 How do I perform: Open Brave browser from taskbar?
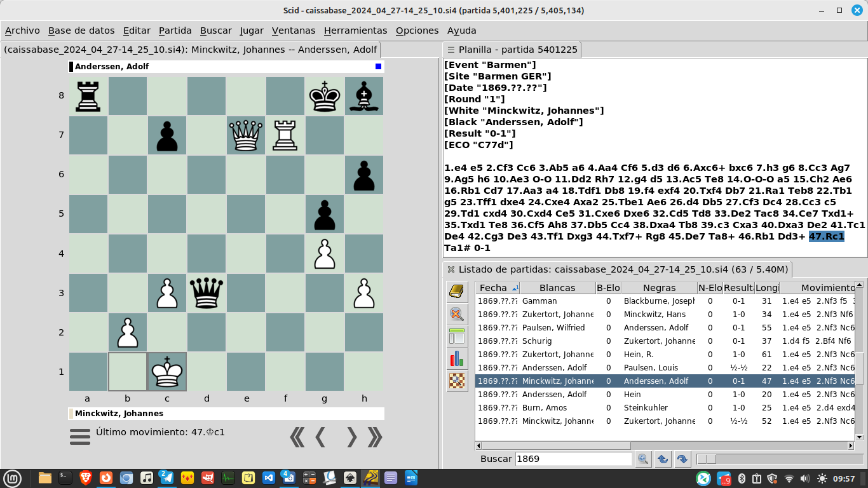[85, 478]
